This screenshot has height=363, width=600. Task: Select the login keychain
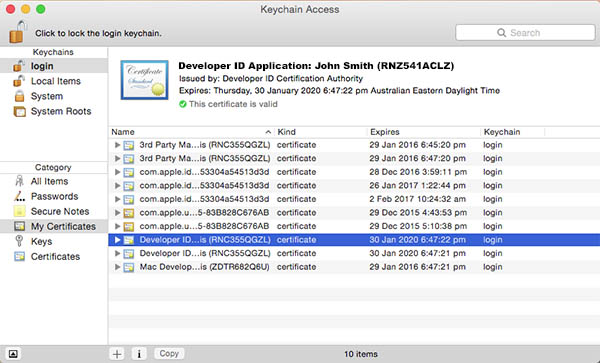[54, 66]
